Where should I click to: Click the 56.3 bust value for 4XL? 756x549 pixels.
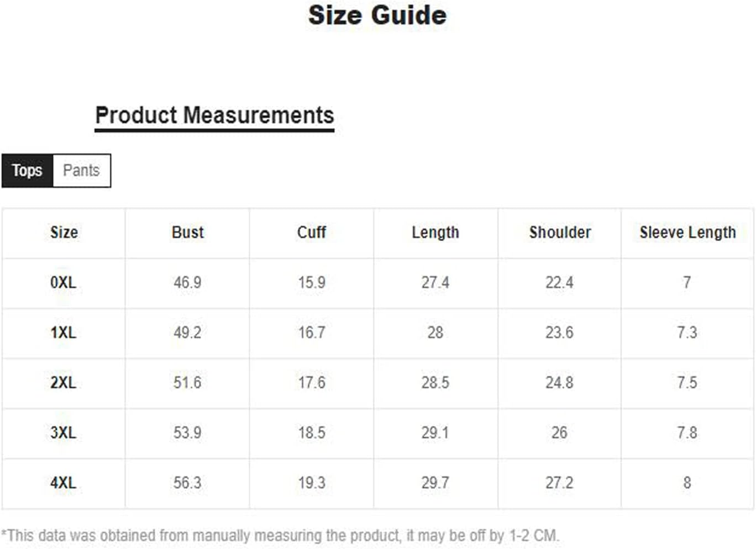pyautogui.click(x=187, y=483)
